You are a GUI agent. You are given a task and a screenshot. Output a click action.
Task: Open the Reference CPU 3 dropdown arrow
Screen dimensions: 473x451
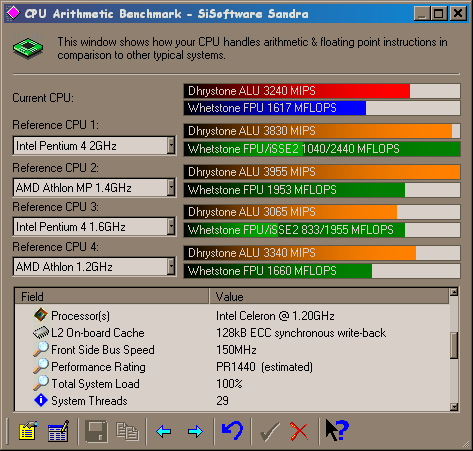[x=171, y=227]
